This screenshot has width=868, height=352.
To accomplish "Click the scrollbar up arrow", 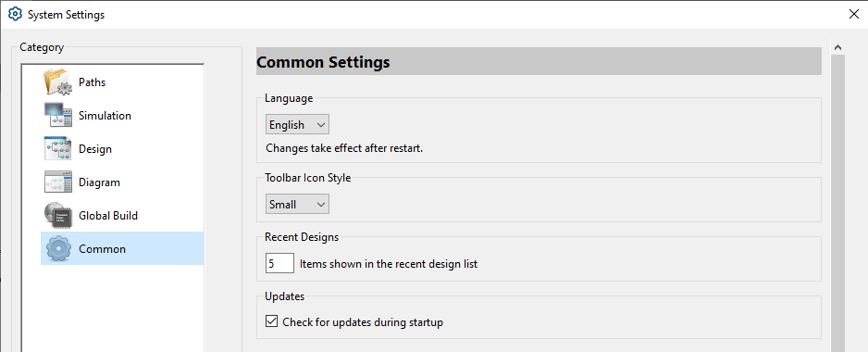I will coord(837,47).
